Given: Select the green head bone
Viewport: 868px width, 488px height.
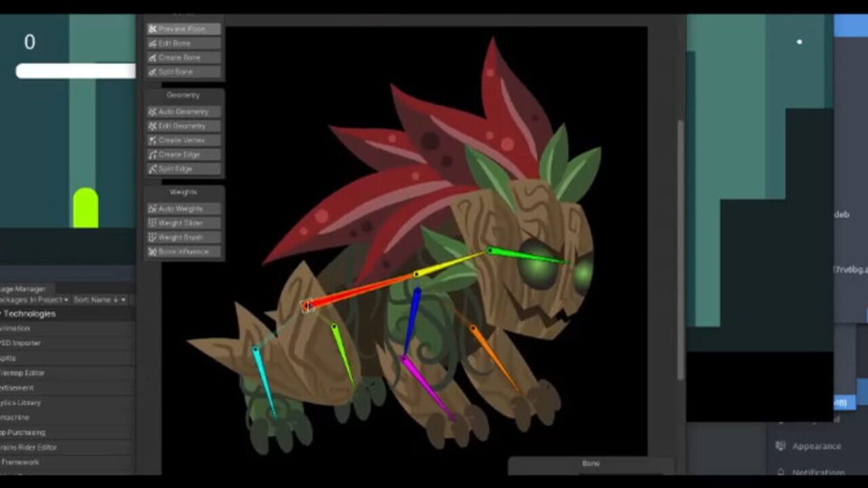Looking at the screenshot, I should point(526,256).
